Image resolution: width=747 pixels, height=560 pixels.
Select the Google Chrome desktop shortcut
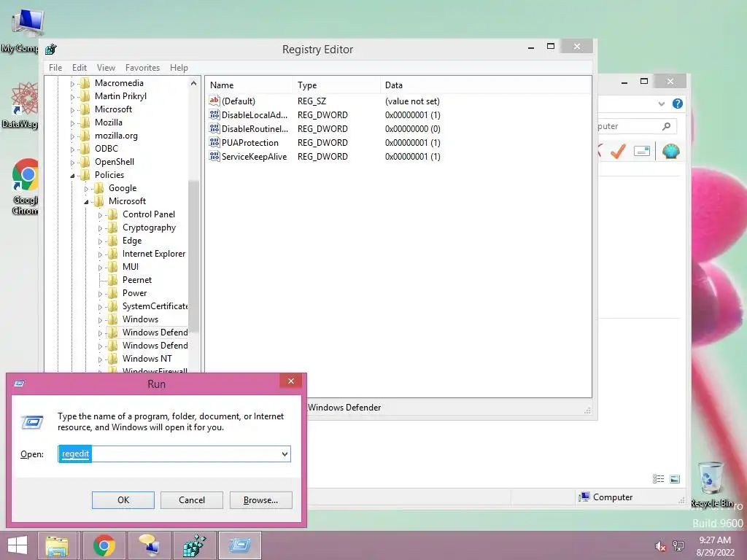[x=26, y=186]
